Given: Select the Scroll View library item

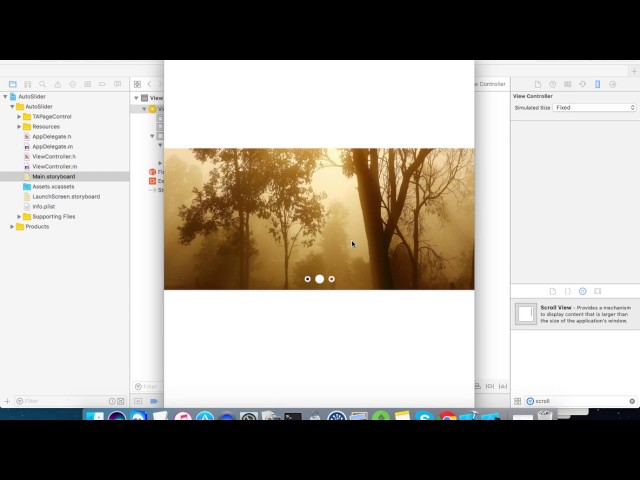Looking at the screenshot, I should 575,314.
